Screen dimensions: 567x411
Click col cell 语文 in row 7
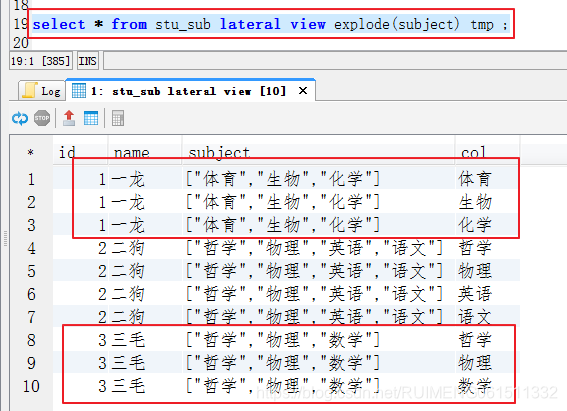tap(487, 317)
